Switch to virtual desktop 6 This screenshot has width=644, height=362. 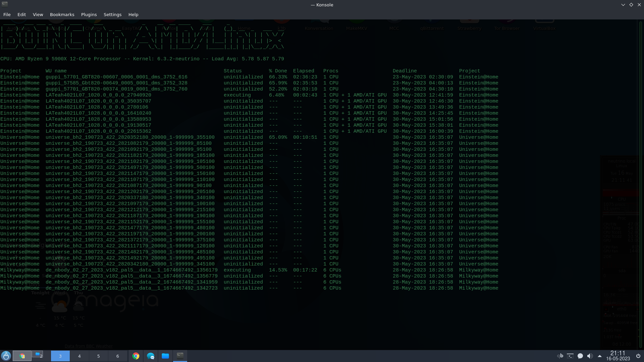(118, 356)
